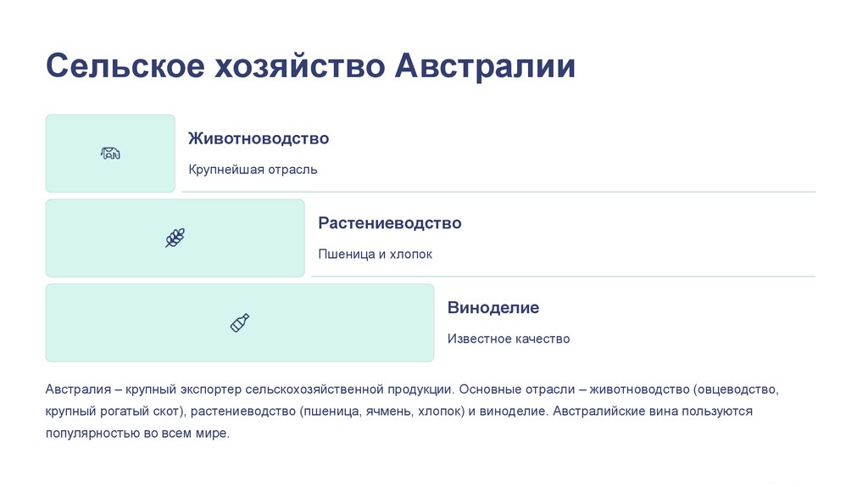Click 'популярностью во всем мире' on the last line

[137, 434]
